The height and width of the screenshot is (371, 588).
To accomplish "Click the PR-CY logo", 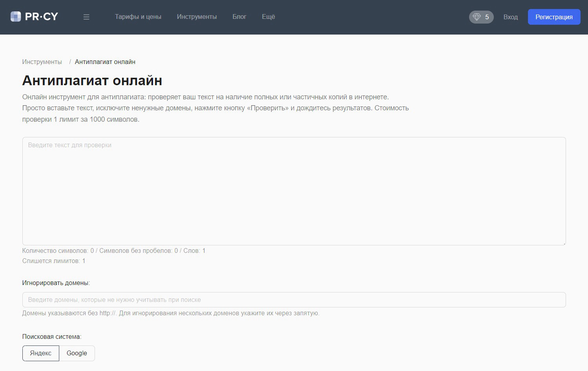I will (34, 16).
